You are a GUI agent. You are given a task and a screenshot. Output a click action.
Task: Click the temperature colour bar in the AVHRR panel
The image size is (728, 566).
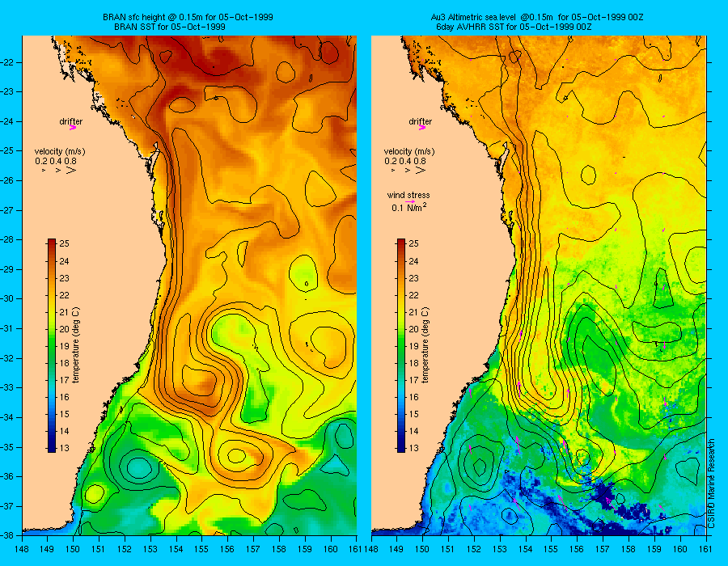click(x=400, y=345)
